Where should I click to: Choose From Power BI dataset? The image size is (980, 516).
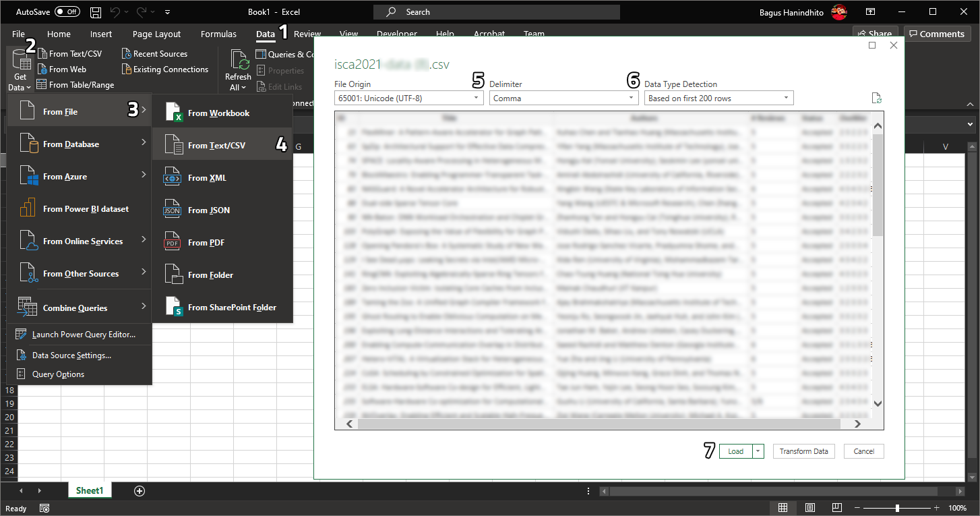tap(80, 209)
